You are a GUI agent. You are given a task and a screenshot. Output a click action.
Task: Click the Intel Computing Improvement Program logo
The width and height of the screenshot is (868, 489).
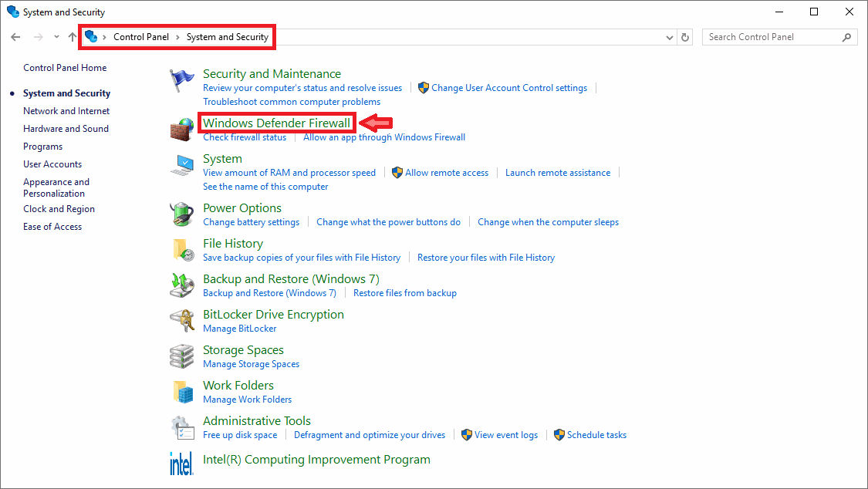click(x=182, y=463)
